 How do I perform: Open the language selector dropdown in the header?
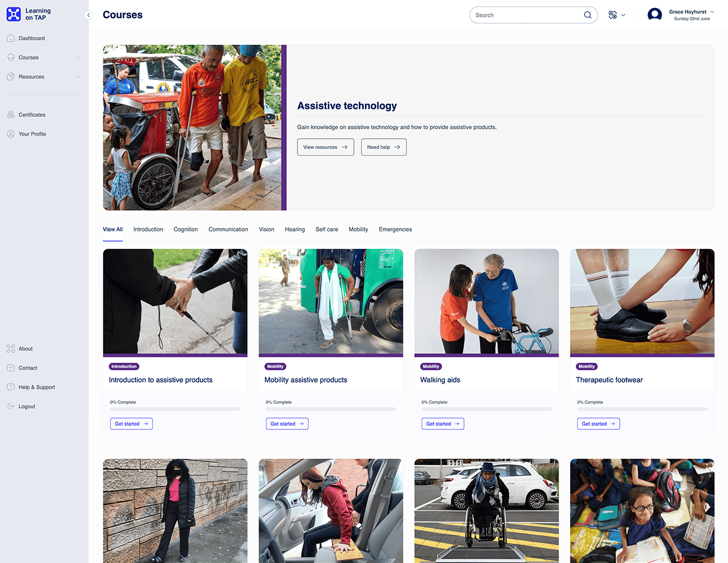[617, 15]
